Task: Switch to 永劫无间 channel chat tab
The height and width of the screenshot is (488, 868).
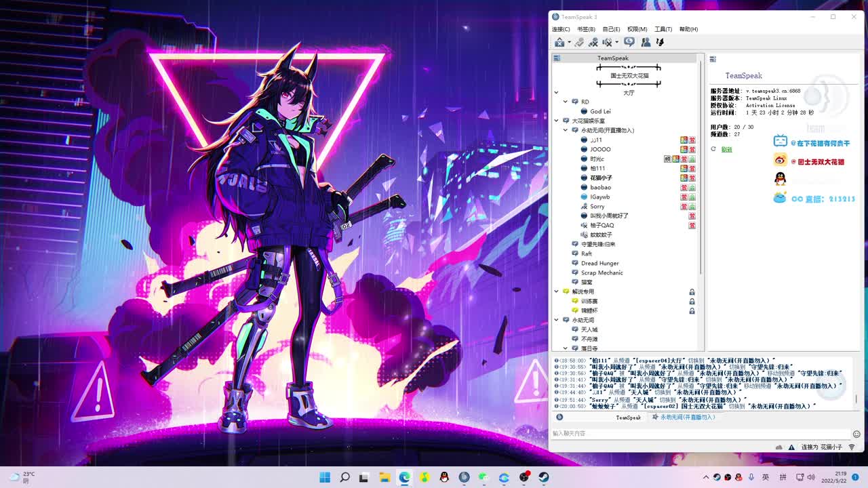Action: [x=684, y=418]
